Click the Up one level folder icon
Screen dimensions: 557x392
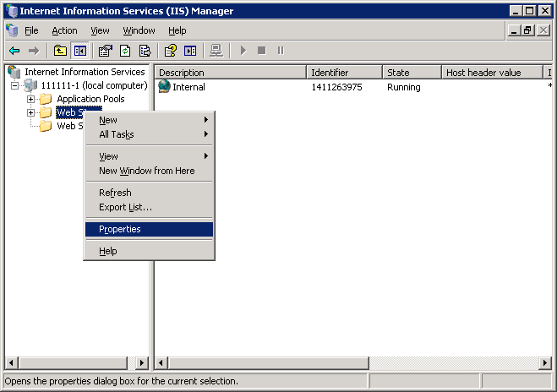[x=60, y=51]
